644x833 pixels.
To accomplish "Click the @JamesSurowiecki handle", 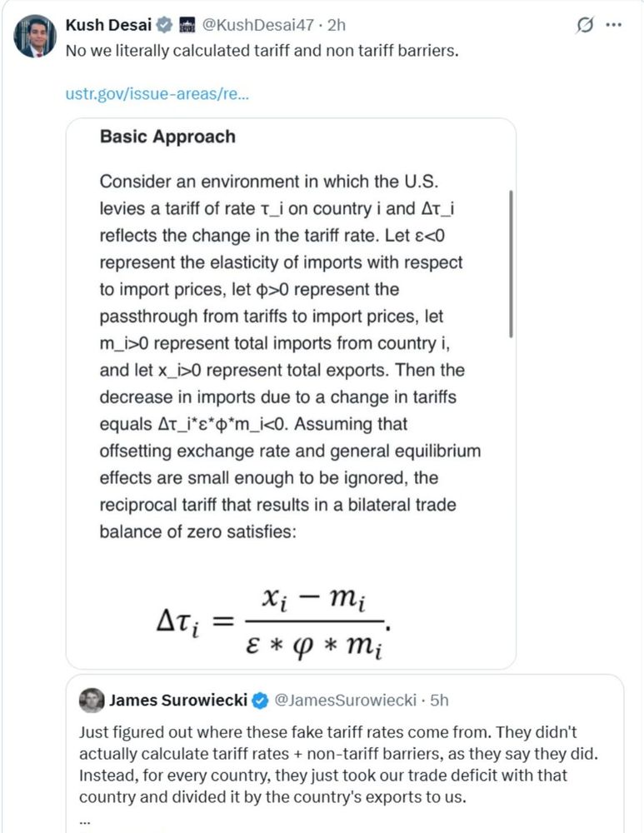I will (x=345, y=701).
